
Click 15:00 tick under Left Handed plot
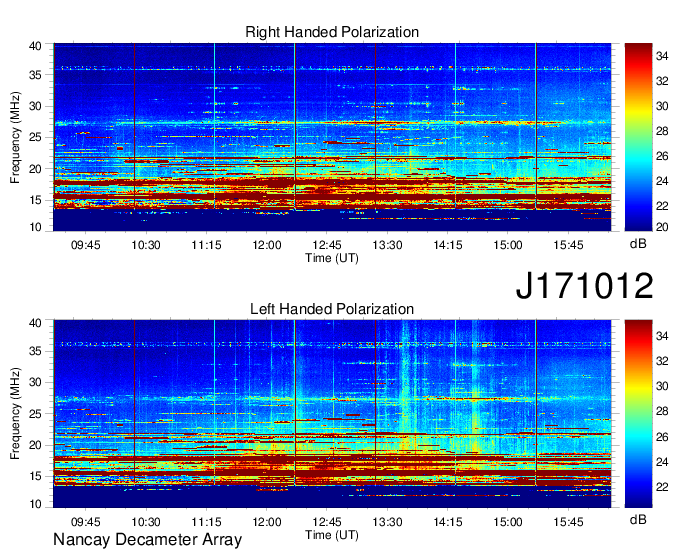coord(508,522)
